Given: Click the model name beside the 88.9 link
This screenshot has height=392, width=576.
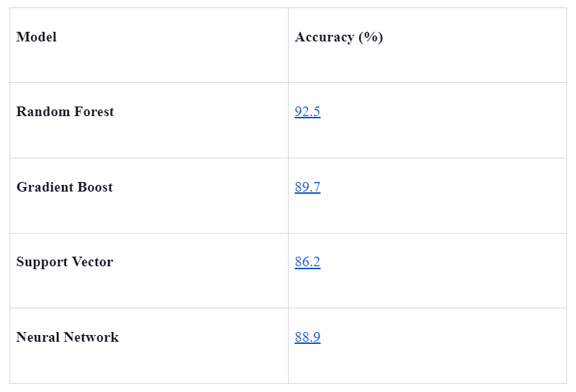Looking at the screenshot, I should coord(67,337).
